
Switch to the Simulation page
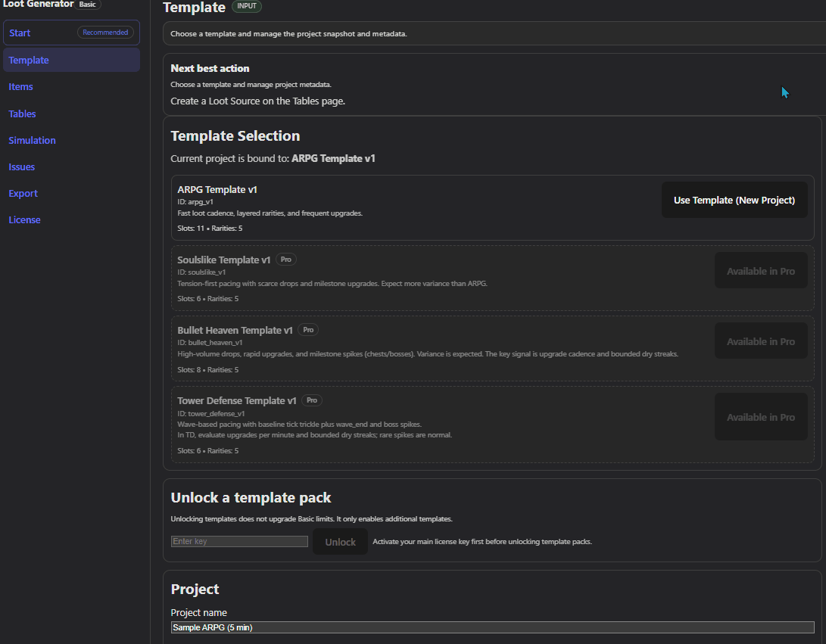tap(33, 140)
